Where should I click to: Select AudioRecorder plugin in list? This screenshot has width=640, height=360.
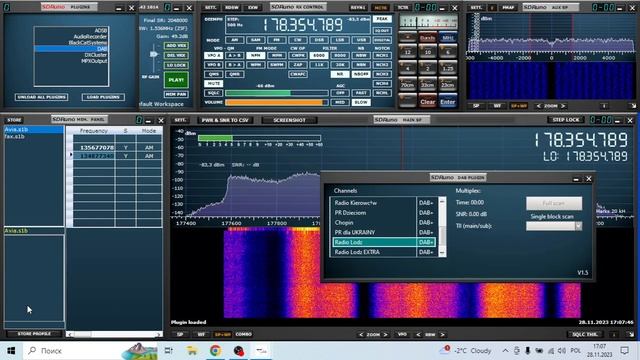click(71, 36)
